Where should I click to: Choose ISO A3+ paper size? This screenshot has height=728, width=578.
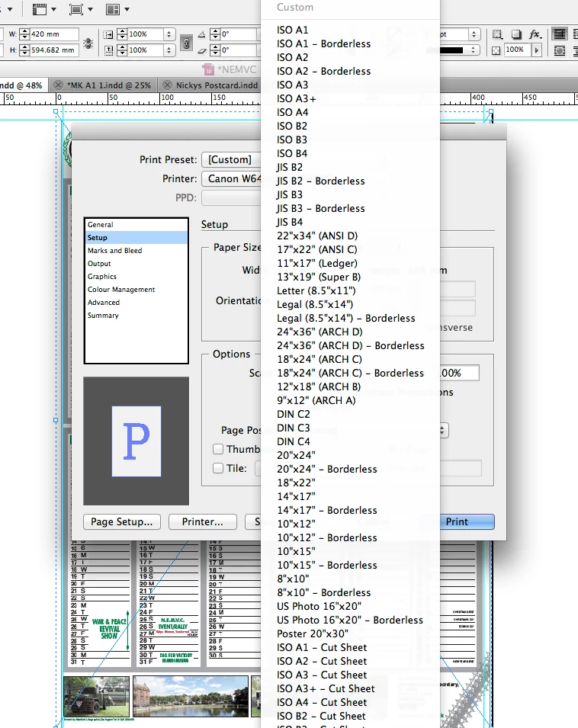point(351,98)
